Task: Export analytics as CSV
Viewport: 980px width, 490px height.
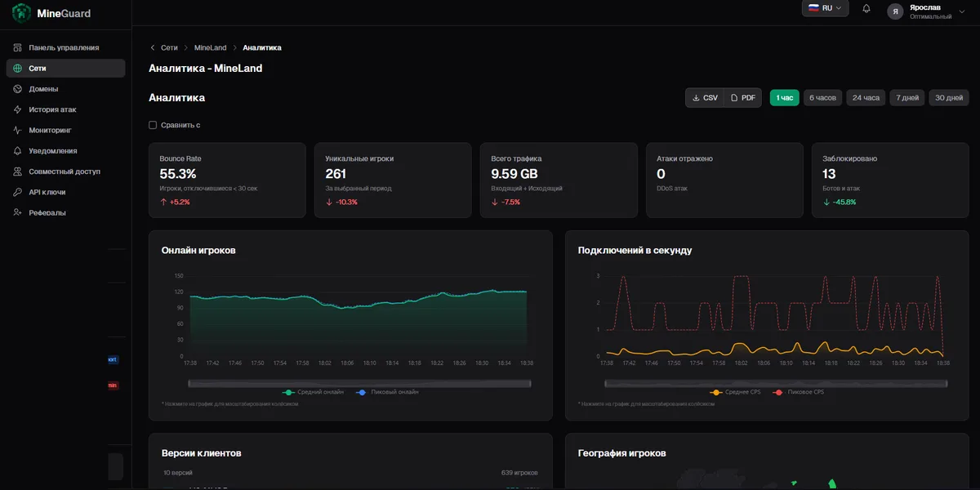Action: tap(705, 98)
